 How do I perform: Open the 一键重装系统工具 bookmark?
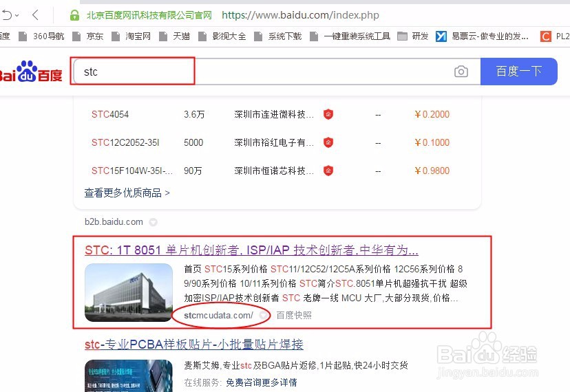[x=350, y=36]
